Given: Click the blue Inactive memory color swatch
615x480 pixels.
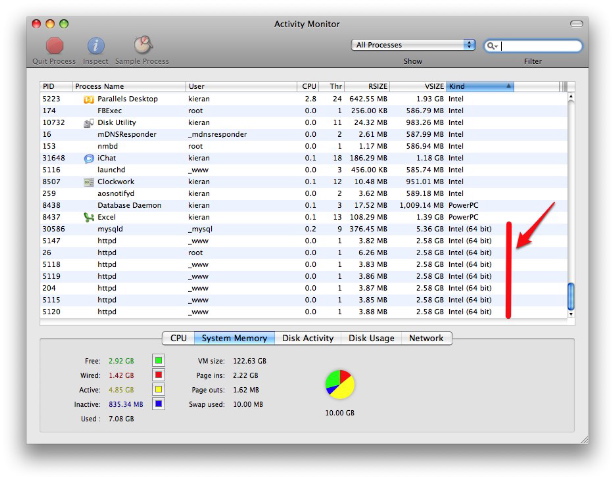Looking at the screenshot, I should [x=158, y=404].
